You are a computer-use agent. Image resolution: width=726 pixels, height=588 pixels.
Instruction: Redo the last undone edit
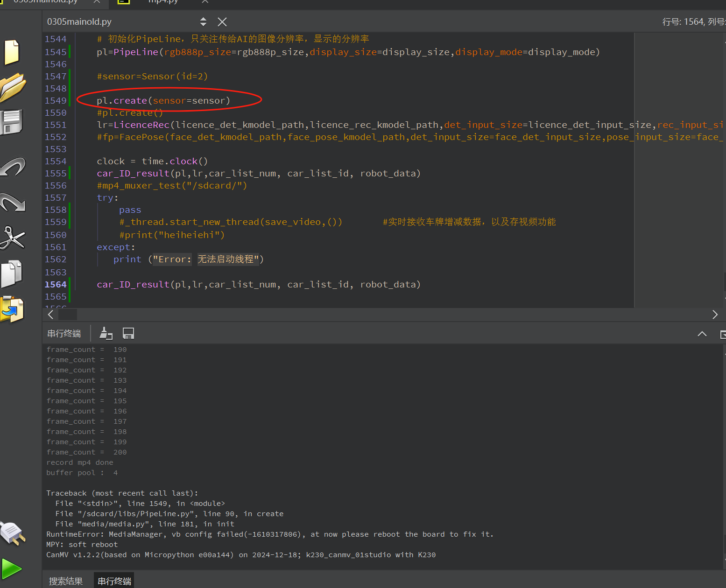pos(13,203)
